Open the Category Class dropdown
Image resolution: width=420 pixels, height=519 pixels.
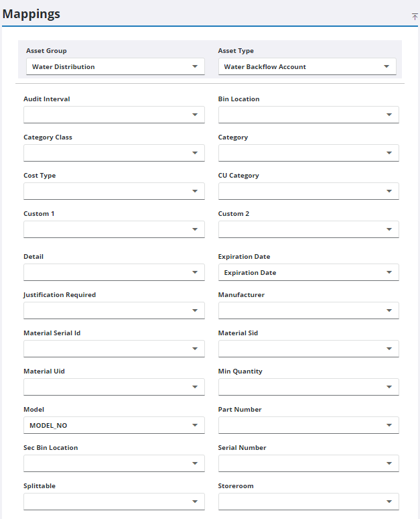[115, 153]
